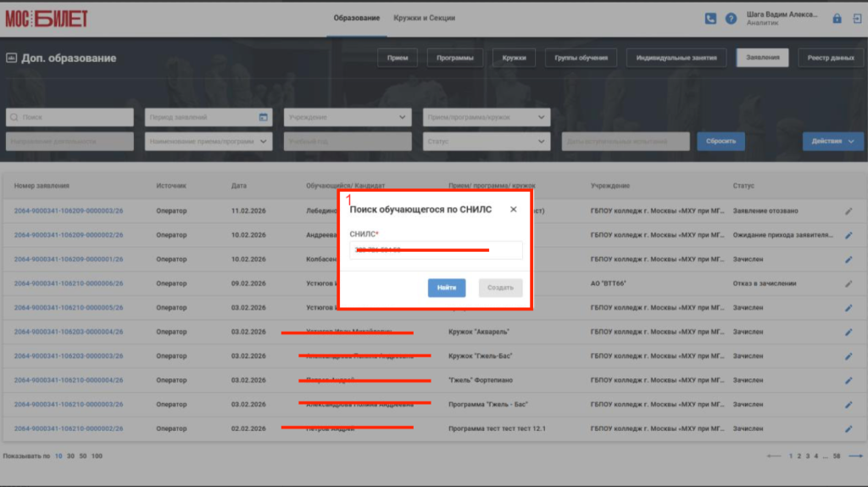Edit the first application with pencil icon
The image size is (868, 487).
pos(849,211)
